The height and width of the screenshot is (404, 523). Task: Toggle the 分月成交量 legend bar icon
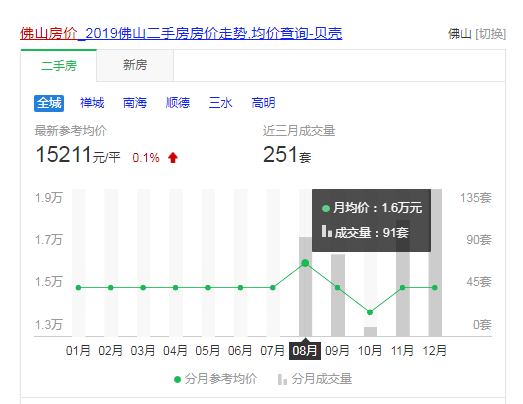click(x=282, y=379)
